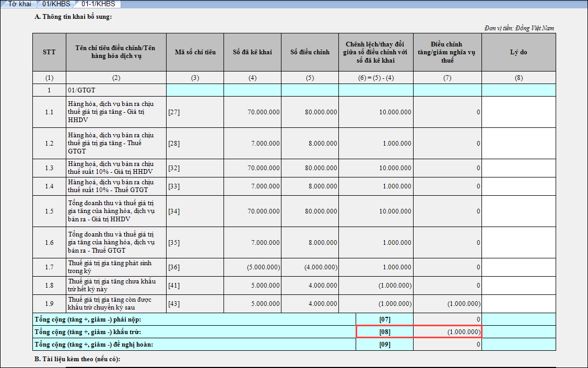Click the Lý do field for row 1.1
This screenshot has width=588, height=368.
(x=519, y=112)
